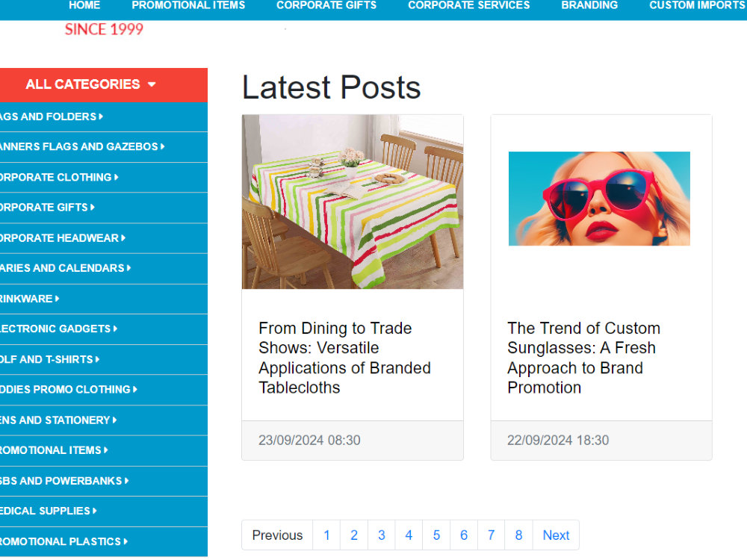Open PROMOTIONAL ITEMS in top navigation

188,5
